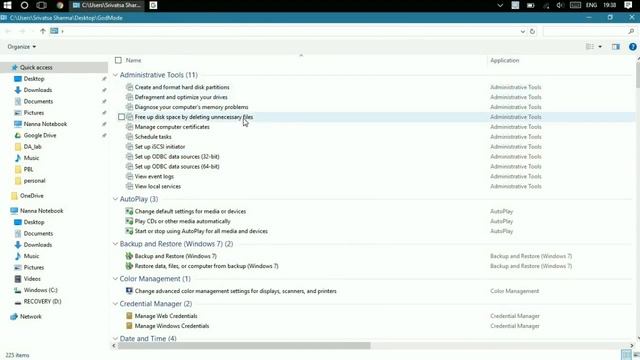This screenshot has width=640, height=360.
Task: Click icon beside Change advanced color management
Action: click(129, 291)
